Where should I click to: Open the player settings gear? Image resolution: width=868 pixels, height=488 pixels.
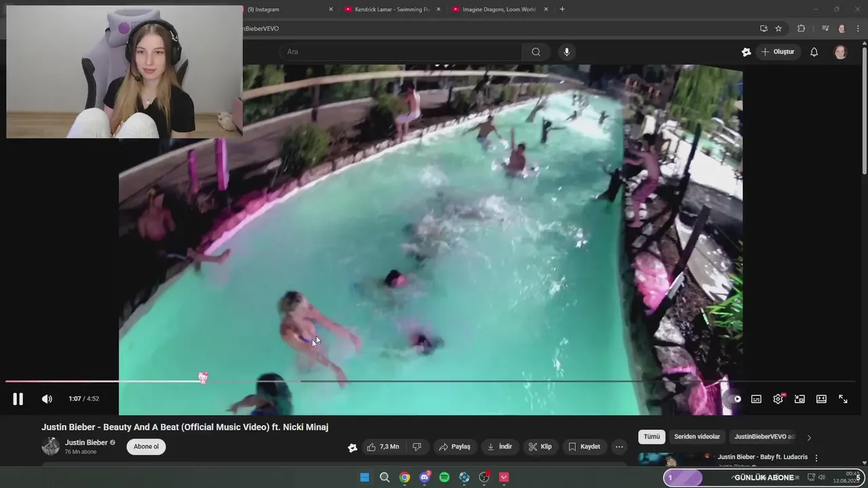pos(778,399)
